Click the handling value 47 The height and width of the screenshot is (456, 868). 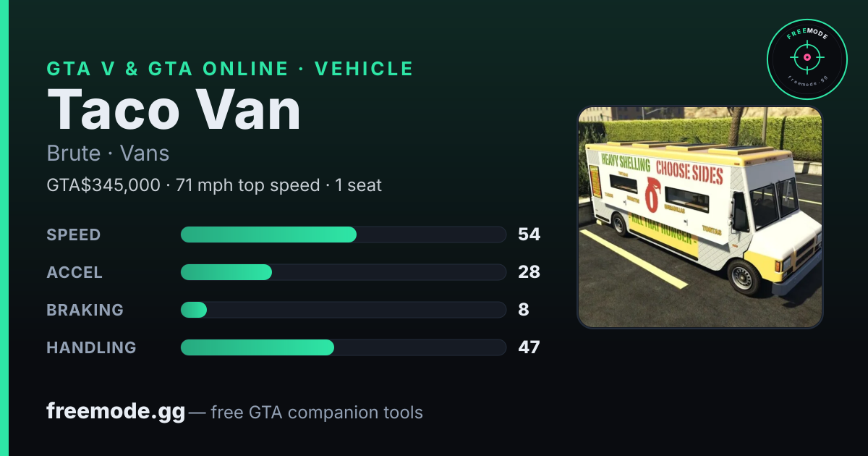(529, 347)
